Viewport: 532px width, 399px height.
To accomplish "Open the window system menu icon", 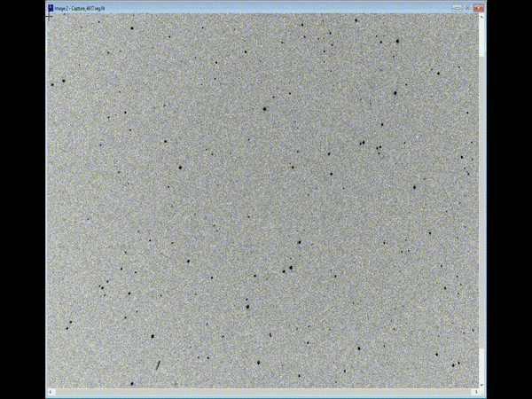I will coord(51,7).
